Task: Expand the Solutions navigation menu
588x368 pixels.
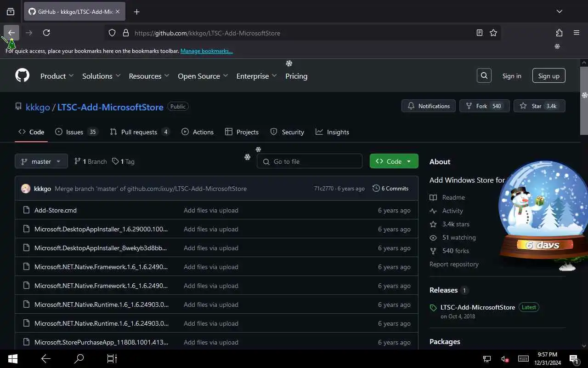Action: click(x=102, y=76)
